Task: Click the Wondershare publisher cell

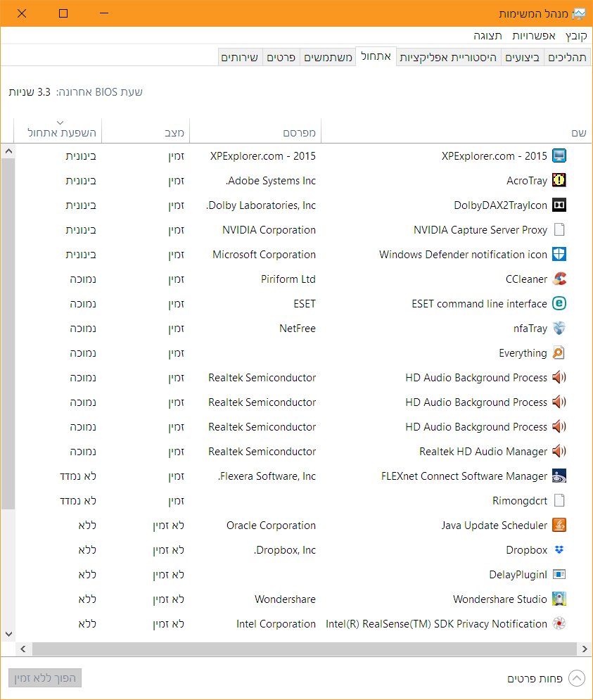Action: 285,599
